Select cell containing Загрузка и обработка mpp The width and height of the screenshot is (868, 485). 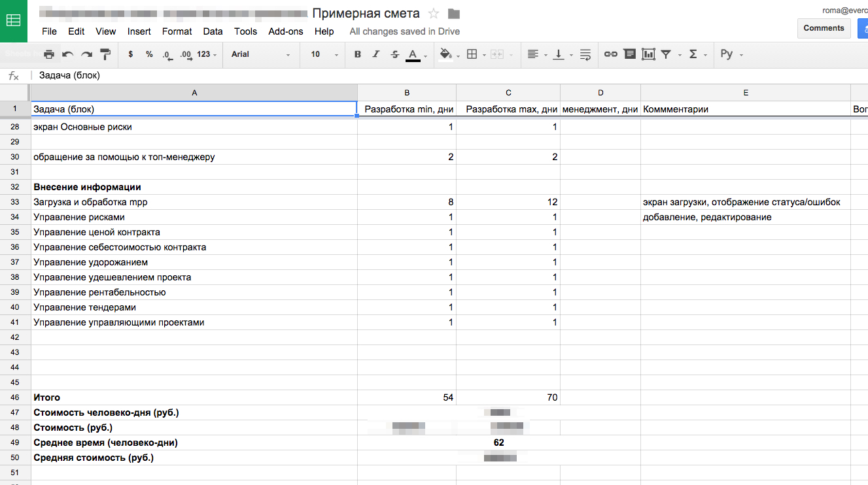(x=194, y=203)
